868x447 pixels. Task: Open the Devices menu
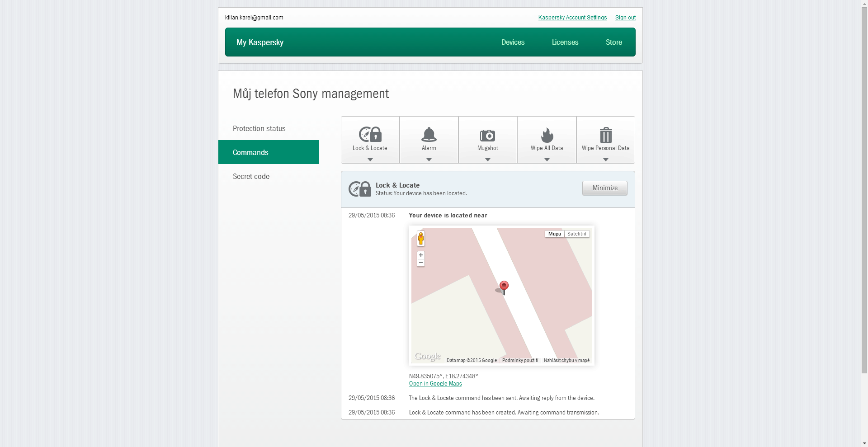click(513, 42)
